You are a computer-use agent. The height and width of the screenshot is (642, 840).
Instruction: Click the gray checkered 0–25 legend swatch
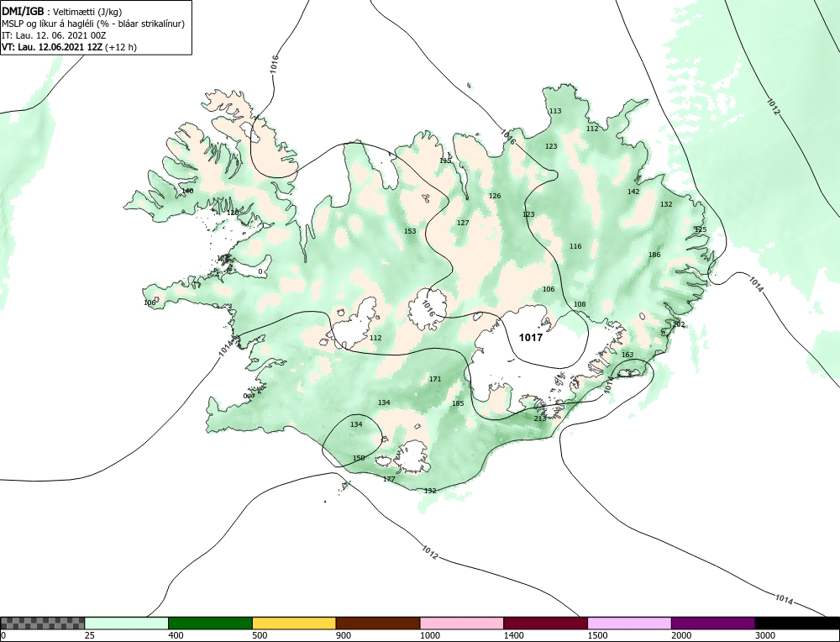coord(42,623)
